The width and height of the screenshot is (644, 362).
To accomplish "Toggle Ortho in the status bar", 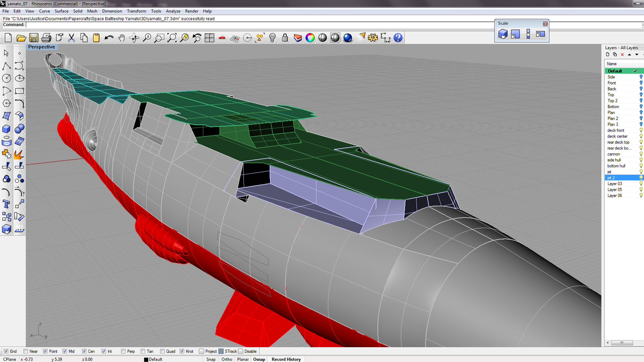I will [x=227, y=359].
